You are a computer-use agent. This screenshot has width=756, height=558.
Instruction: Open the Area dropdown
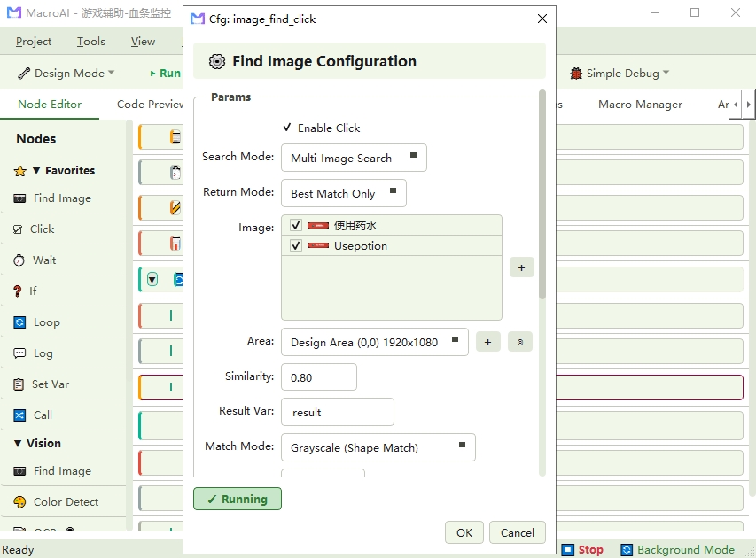375,342
